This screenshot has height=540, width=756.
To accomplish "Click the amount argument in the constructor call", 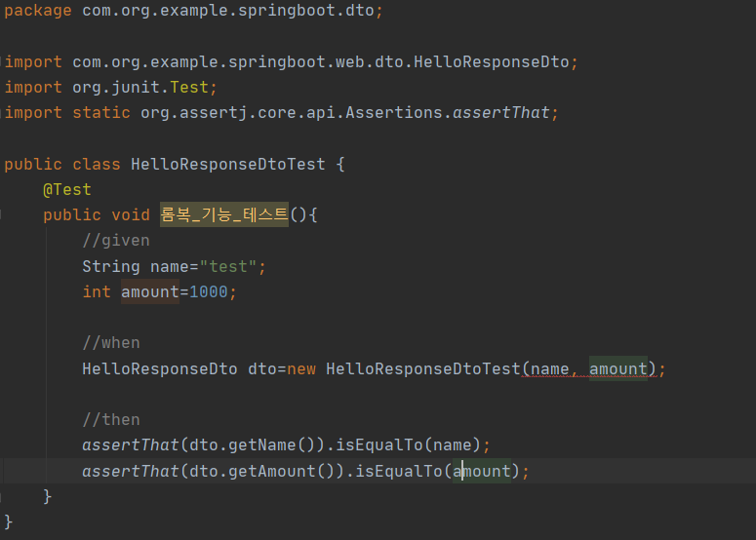I will 618,369.
